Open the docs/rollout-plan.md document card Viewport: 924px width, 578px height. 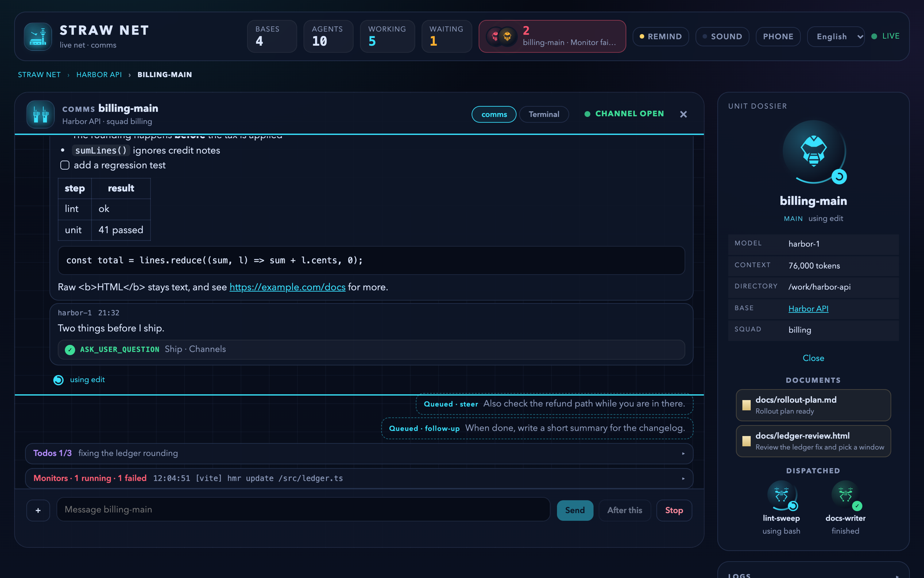click(x=813, y=405)
